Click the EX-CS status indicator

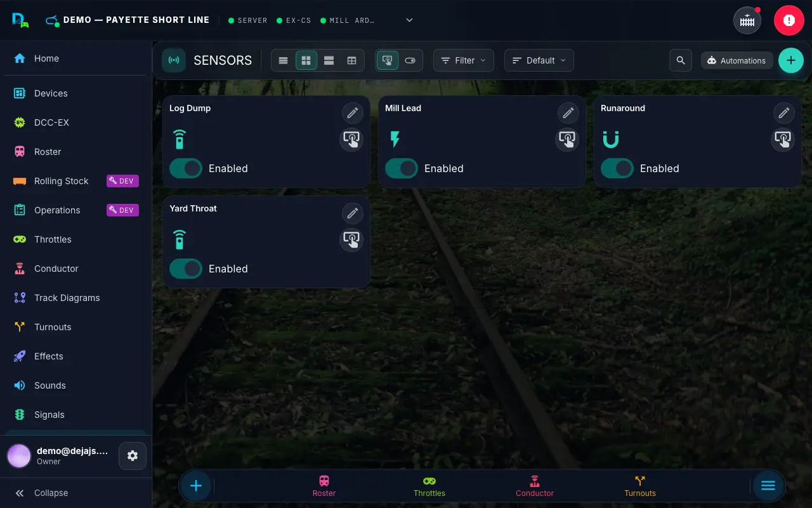294,20
